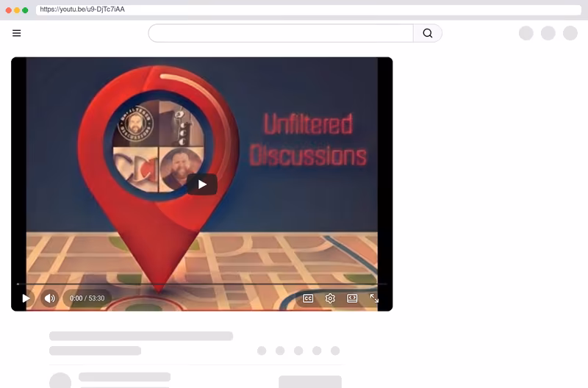Click the video progress bar
The image size is (588, 388).
coord(201,284)
